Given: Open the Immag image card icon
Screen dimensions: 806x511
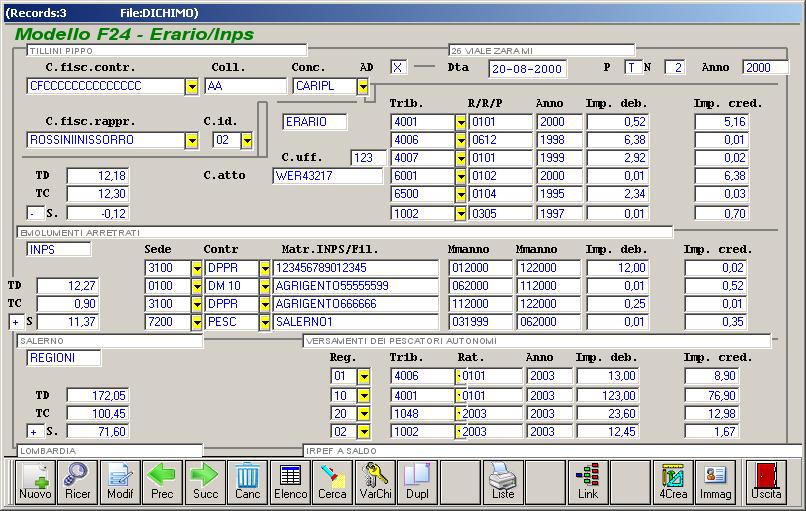Looking at the screenshot, I should click(715, 481).
